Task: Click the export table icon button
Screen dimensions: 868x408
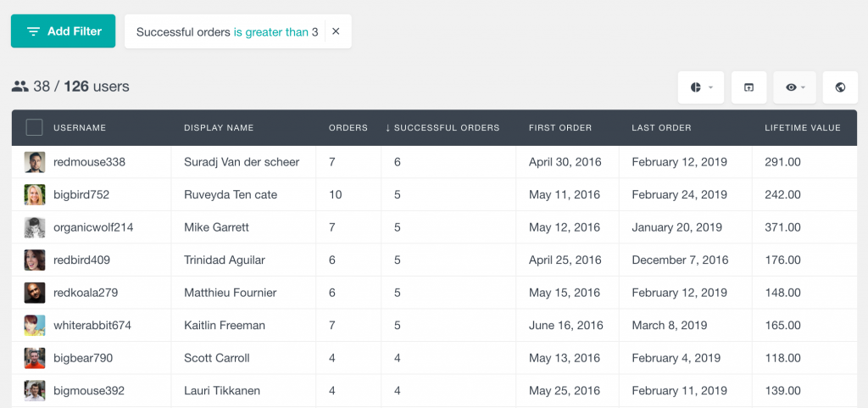Action: (748, 87)
